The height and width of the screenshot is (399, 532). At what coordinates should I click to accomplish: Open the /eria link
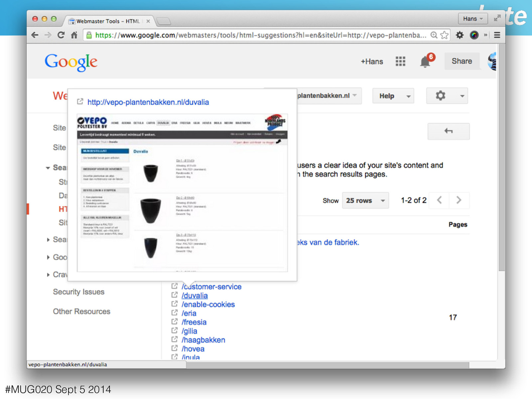(x=189, y=313)
